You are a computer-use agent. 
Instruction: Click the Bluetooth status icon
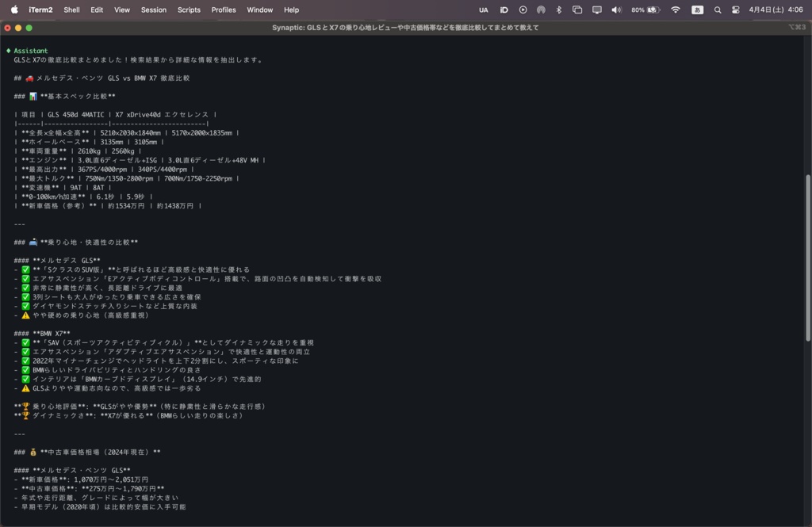557,10
